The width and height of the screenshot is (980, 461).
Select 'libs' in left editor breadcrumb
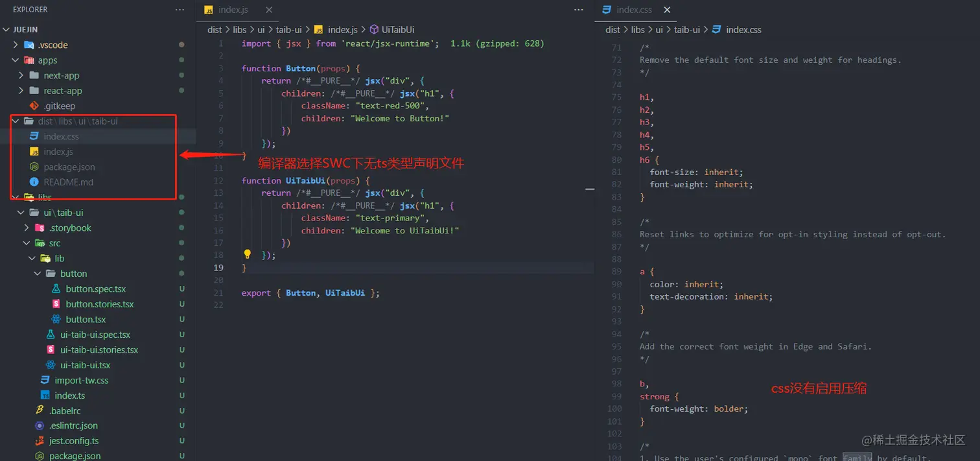tap(240, 30)
